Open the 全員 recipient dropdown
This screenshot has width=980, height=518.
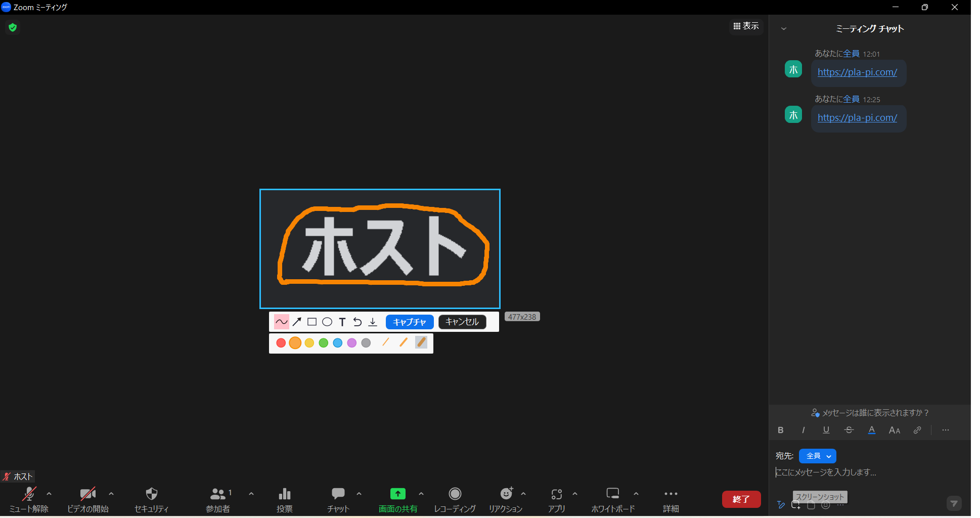(x=817, y=456)
